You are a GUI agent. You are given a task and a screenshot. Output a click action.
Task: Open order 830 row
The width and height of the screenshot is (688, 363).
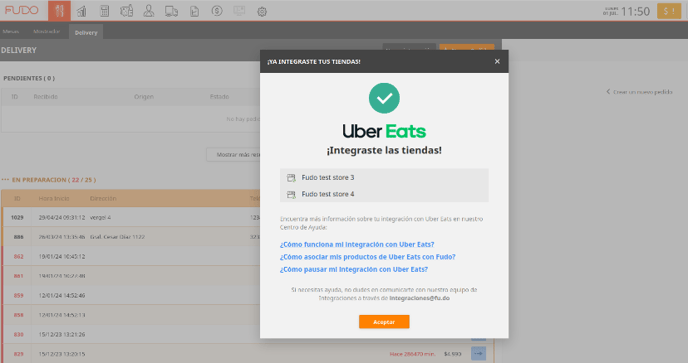pos(248,334)
